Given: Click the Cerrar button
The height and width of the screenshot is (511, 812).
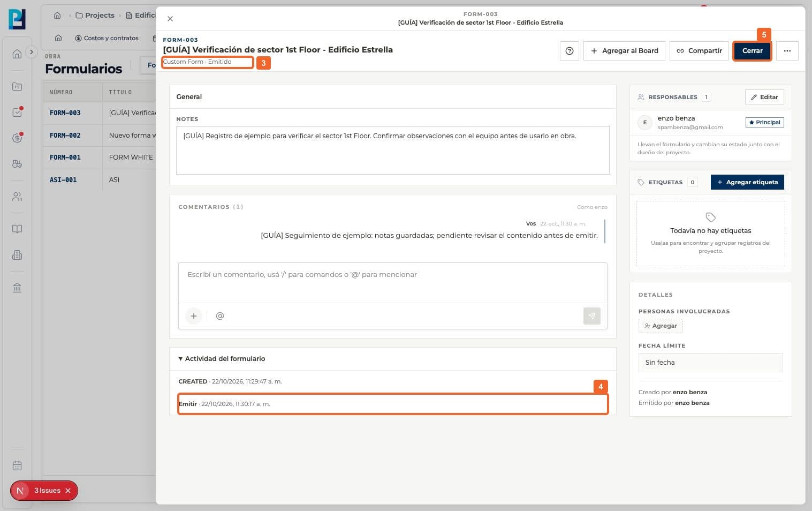Looking at the screenshot, I should [x=752, y=51].
